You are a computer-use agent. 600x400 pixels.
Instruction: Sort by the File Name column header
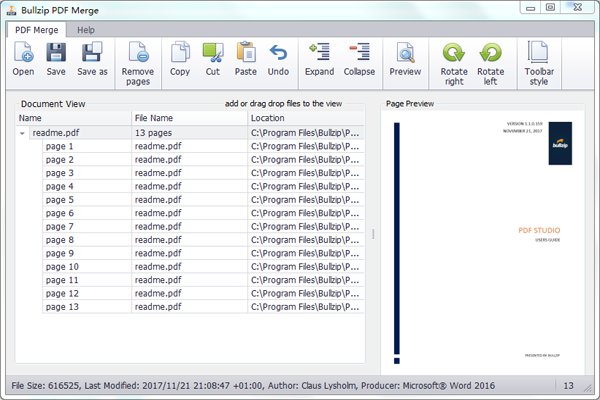tap(189, 118)
